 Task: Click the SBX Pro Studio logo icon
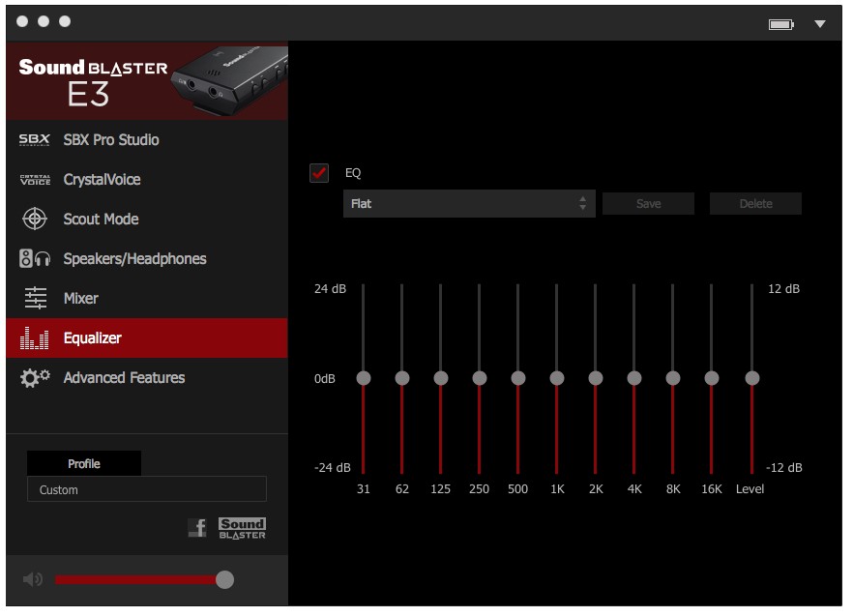point(34,140)
